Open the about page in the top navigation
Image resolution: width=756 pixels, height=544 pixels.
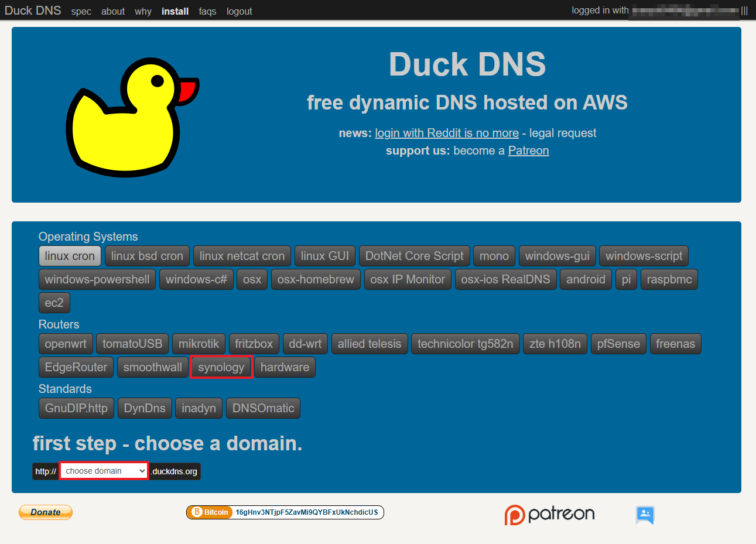point(113,11)
